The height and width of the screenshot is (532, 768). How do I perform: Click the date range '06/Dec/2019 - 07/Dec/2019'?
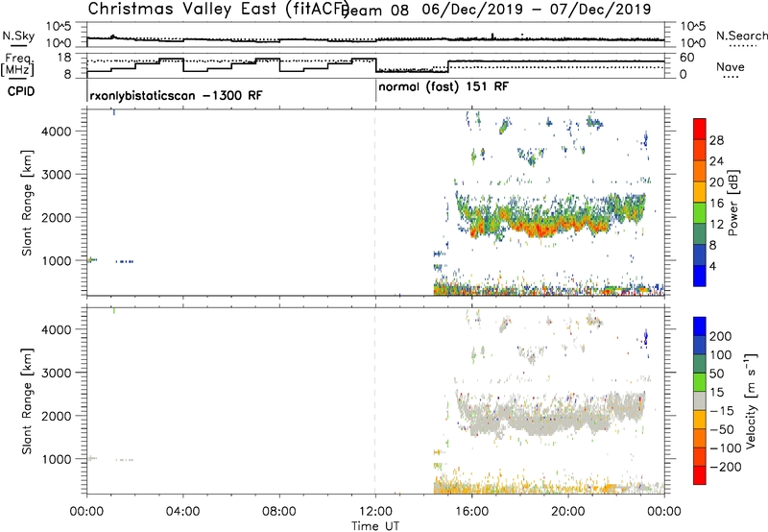[537, 10]
